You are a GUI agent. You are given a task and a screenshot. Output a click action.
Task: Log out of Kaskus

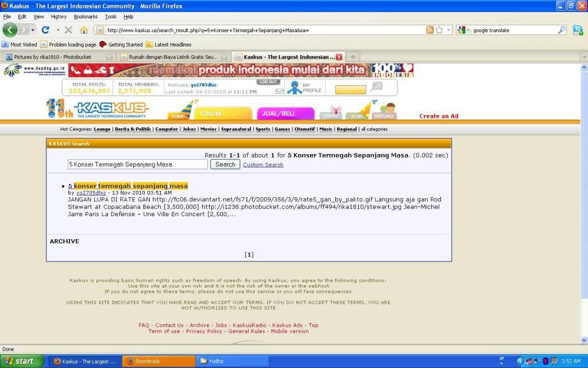[269, 82]
